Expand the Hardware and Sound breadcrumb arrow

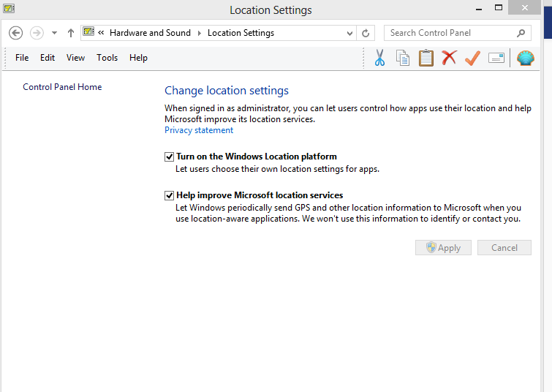[x=200, y=33]
